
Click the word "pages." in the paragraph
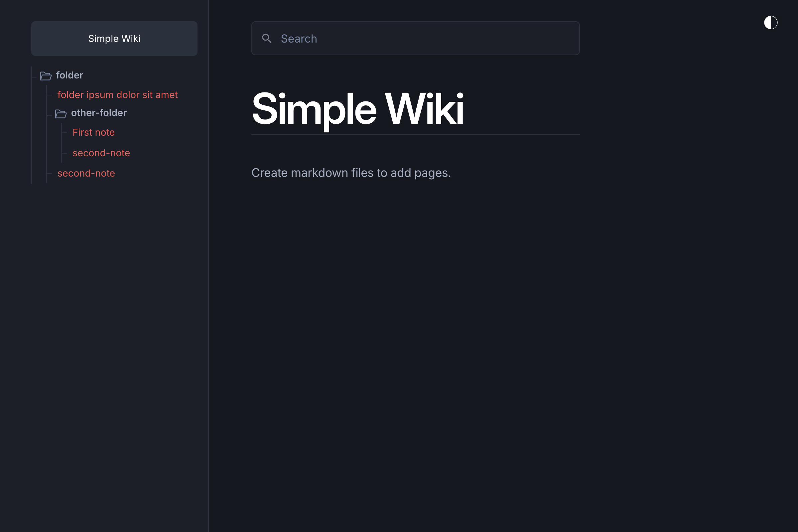433,173
